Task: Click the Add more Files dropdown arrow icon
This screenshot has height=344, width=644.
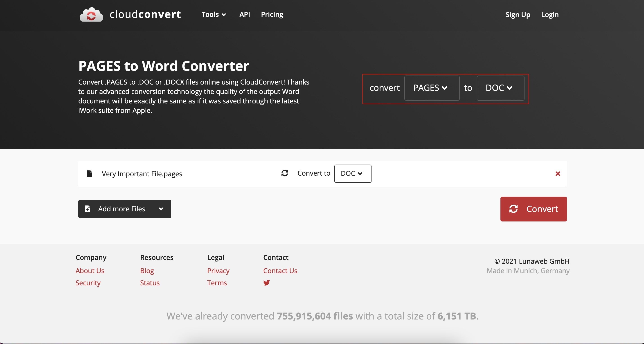Action: (161, 209)
